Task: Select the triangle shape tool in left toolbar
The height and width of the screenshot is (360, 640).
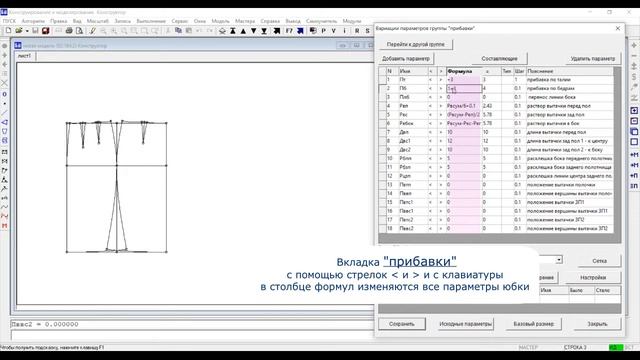Action: pyautogui.click(x=4, y=122)
